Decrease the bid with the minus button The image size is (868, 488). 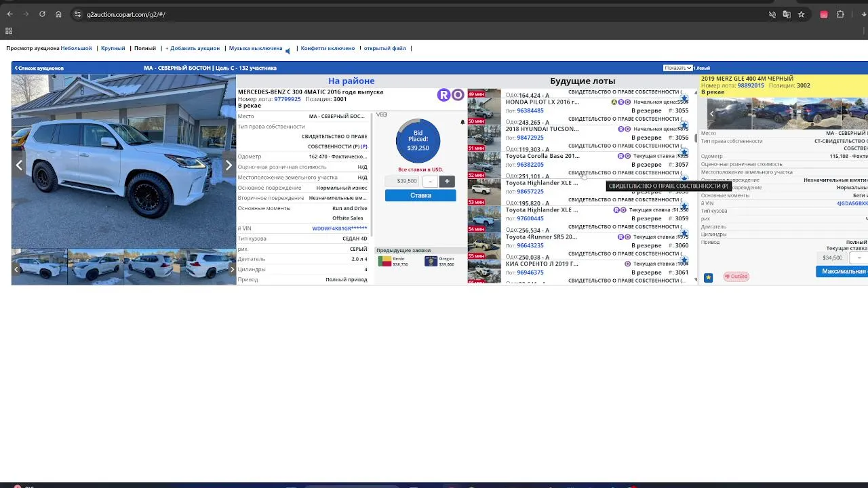click(430, 181)
